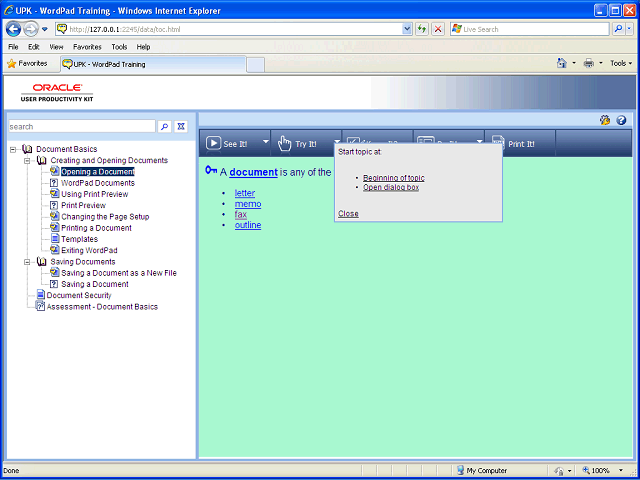Image resolution: width=640 pixels, height=480 pixels.
Task: Open the Favorites menu
Action: click(87, 47)
